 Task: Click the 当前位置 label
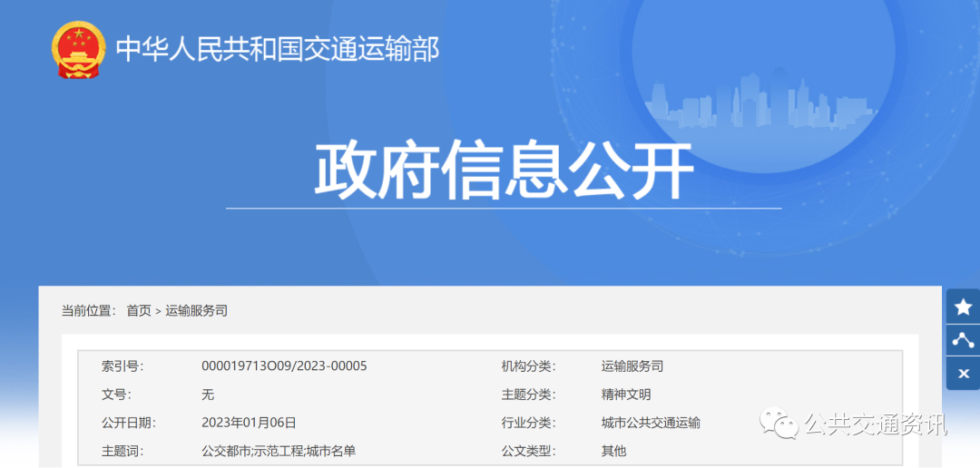87,310
